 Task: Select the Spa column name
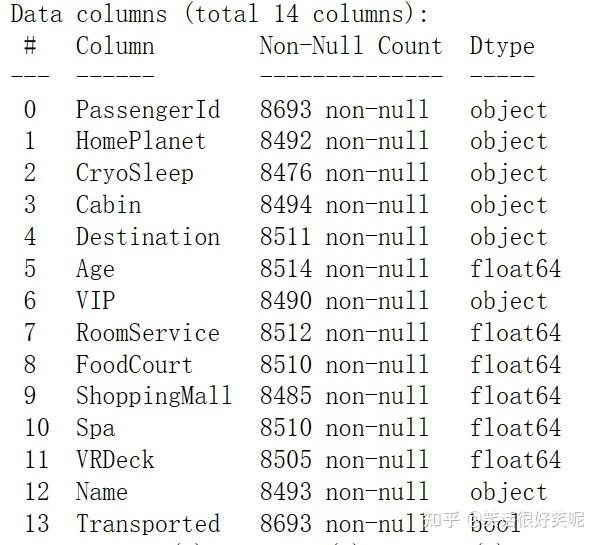coord(95,429)
